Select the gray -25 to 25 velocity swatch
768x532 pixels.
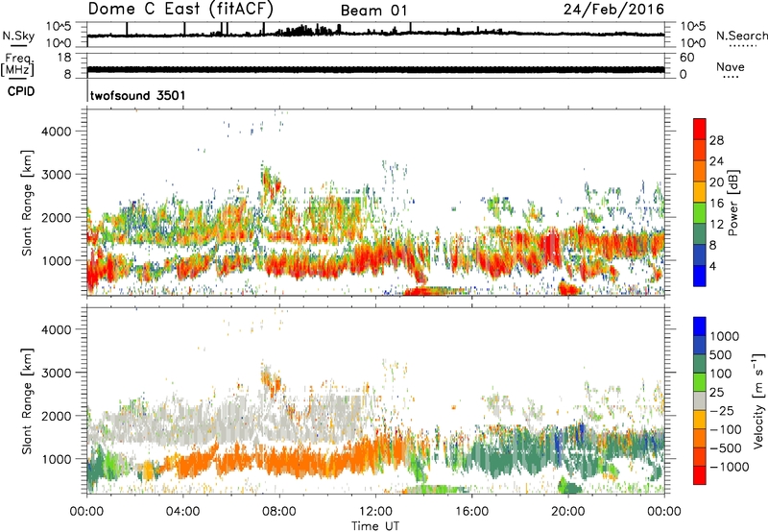click(x=700, y=401)
